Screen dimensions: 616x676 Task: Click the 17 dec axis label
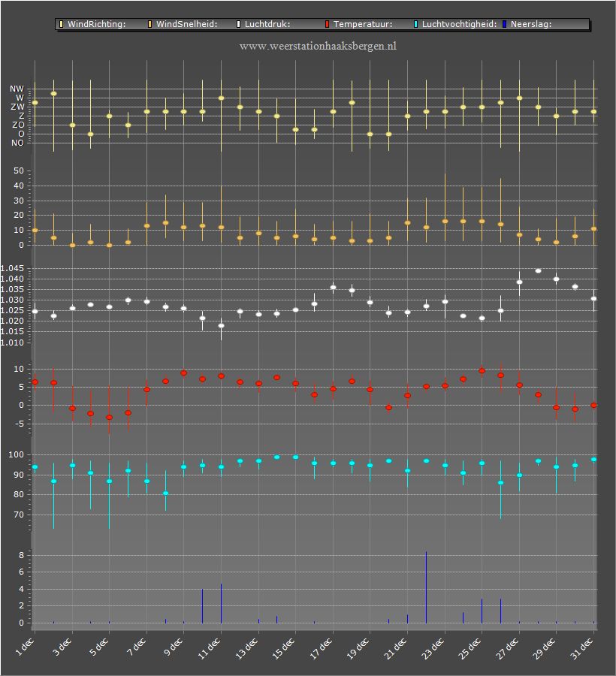click(x=322, y=648)
